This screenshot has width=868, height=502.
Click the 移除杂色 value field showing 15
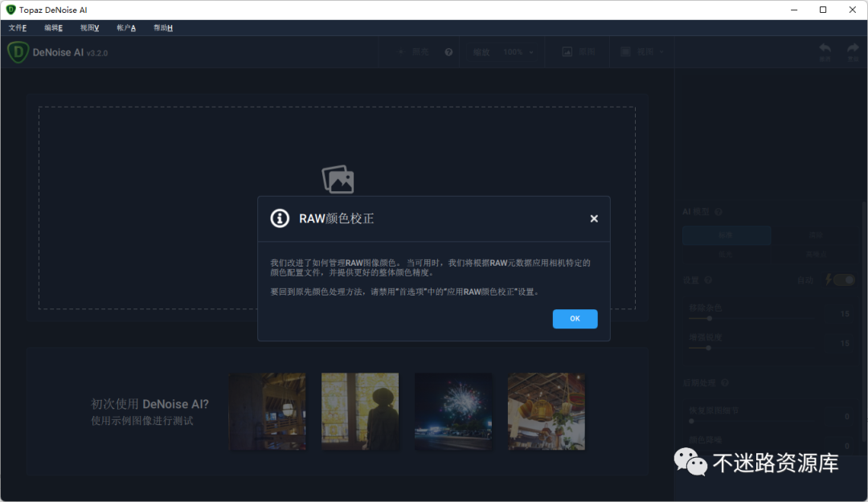(x=844, y=314)
